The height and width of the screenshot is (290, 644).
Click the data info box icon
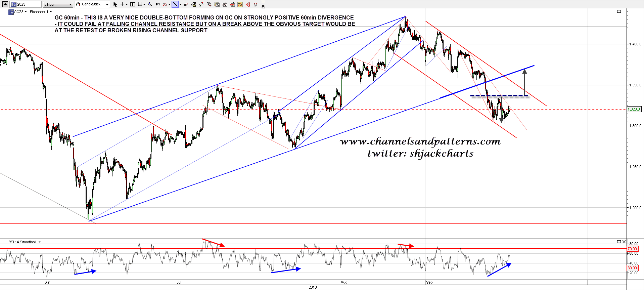(x=133, y=4)
